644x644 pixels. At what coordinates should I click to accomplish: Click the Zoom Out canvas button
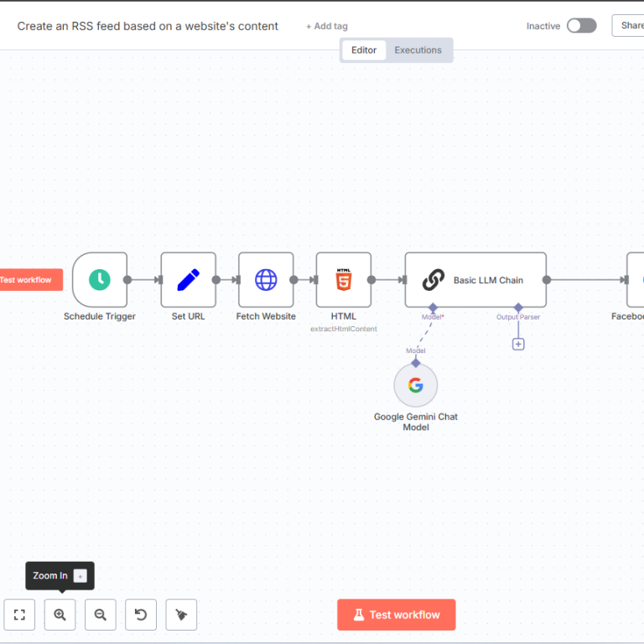[x=101, y=615]
